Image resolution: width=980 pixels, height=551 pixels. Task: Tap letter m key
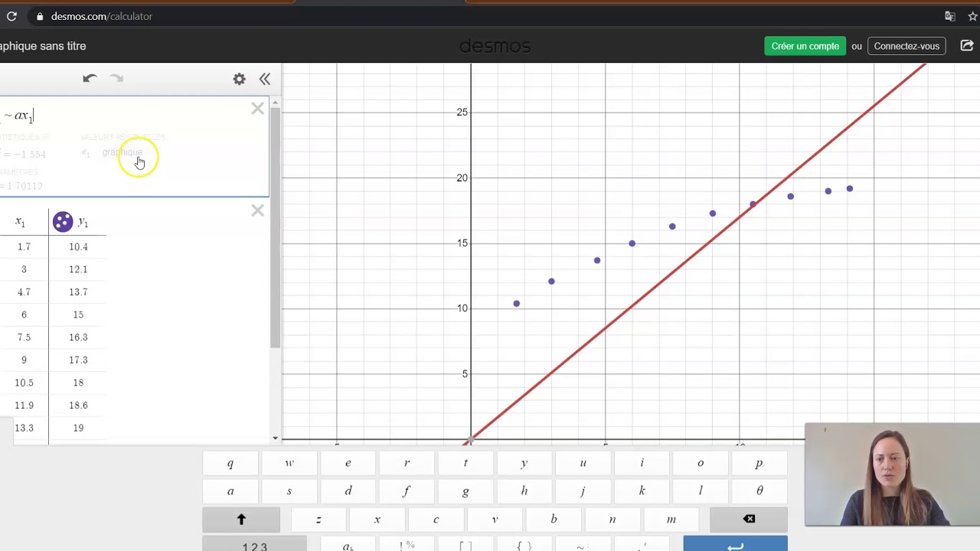point(671,520)
